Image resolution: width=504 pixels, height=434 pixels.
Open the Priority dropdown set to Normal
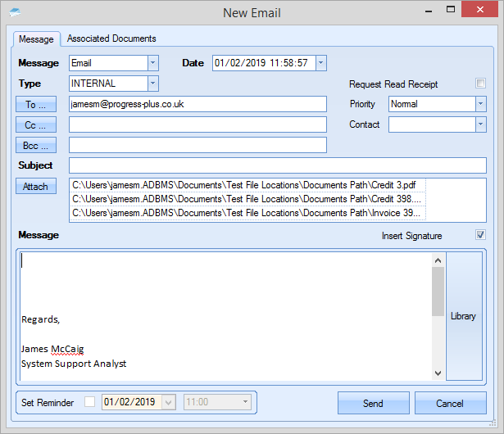click(x=480, y=104)
